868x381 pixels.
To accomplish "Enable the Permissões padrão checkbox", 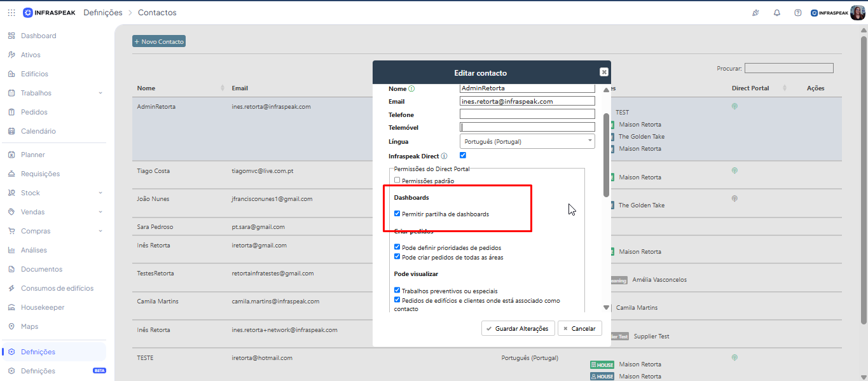I will pos(397,181).
